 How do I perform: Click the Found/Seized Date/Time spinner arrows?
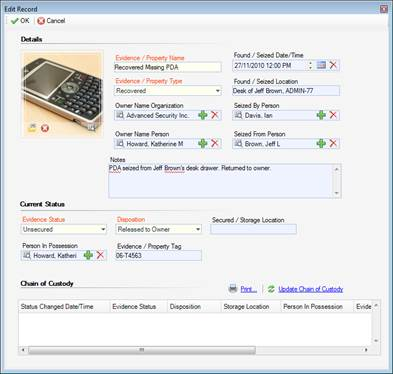pos(310,65)
